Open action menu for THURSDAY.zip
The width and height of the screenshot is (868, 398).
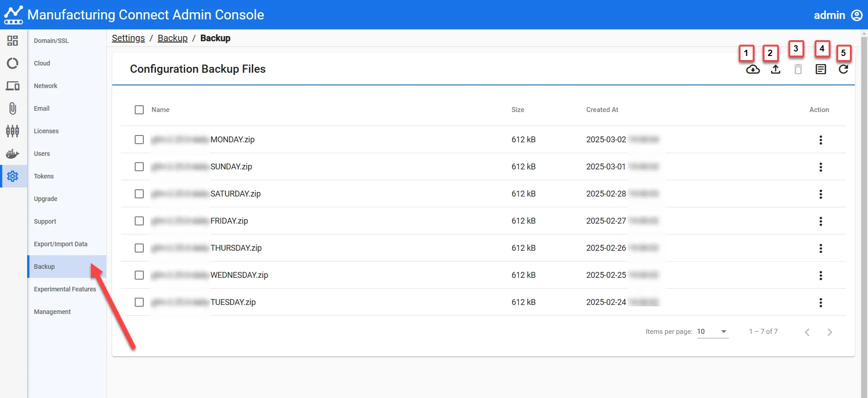click(x=821, y=248)
